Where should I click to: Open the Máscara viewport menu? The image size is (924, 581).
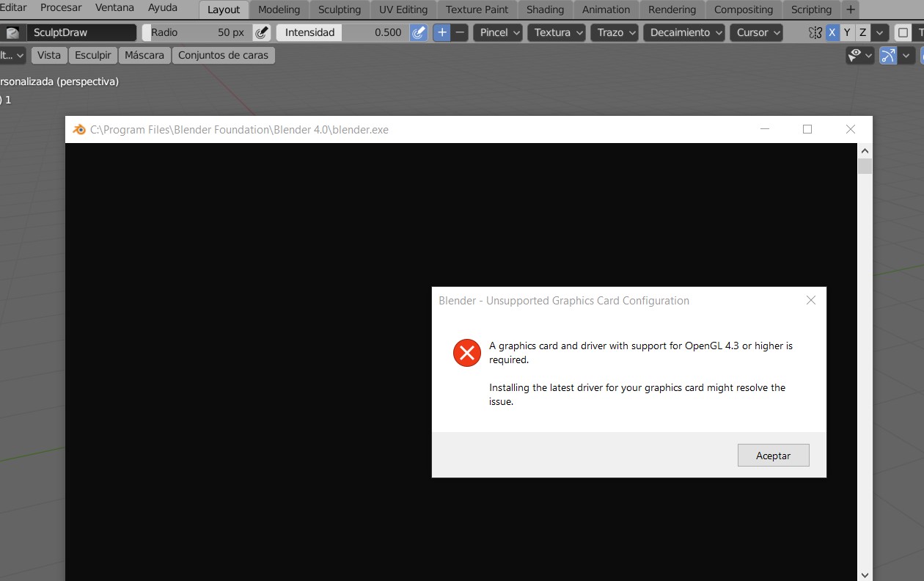144,56
